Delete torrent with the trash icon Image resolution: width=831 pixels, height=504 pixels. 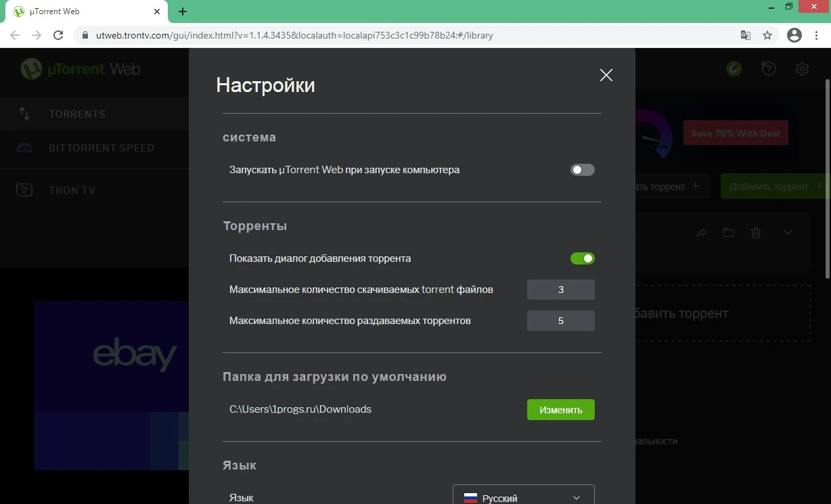click(x=756, y=233)
